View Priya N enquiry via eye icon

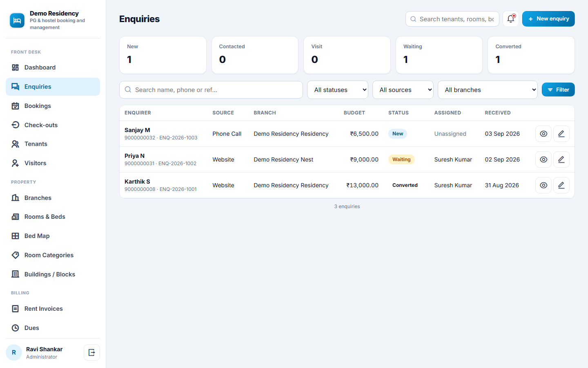pyautogui.click(x=543, y=159)
